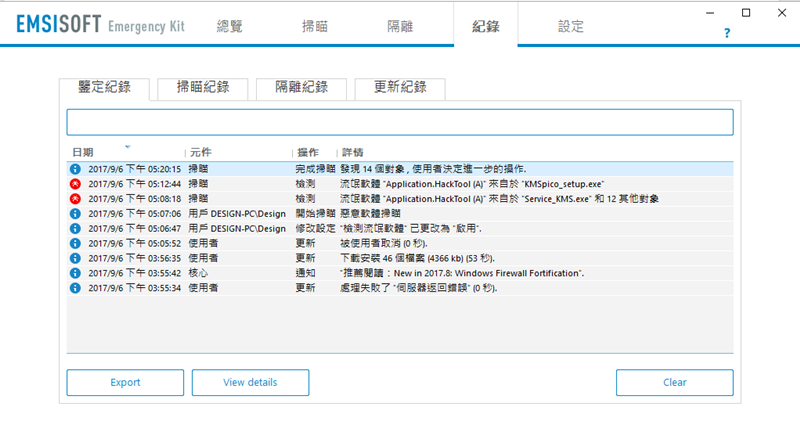Click the Clear button
Screen dimensions: 800x435
[x=674, y=382]
